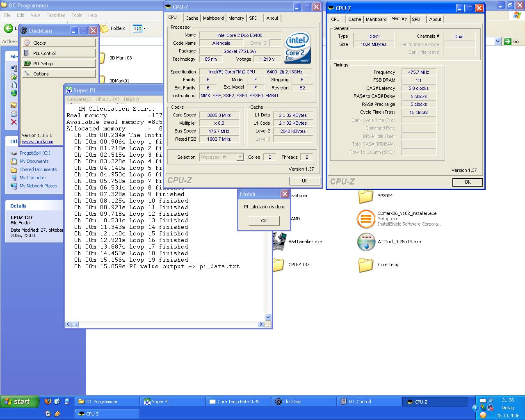
Task: Select the 3D Mark 03 folder
Action: [x=121, y=58]
